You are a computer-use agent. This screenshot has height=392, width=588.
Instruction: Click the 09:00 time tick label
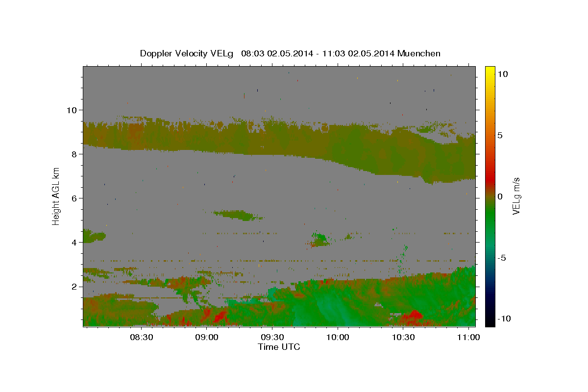click(x=207, y=338)
